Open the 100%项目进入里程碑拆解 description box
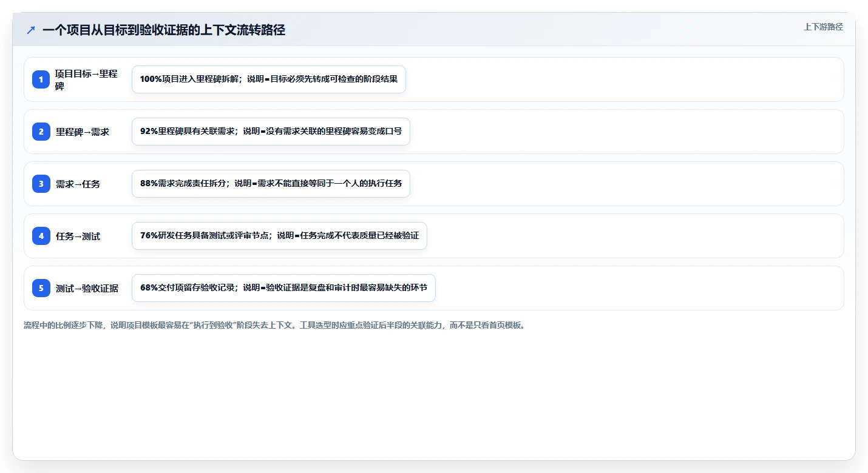868x473 pixels. pos(269,79)
